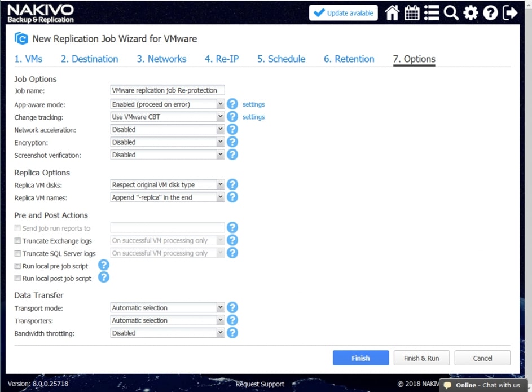Image resolution: width=532 pixels, height=392 pixels.
Task: Expand the App-aware mode dropdown
Action: tap(168, 104)
